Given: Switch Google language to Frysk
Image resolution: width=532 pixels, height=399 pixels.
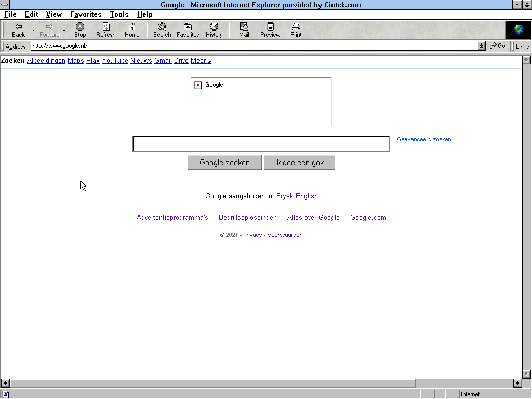Looking at the screenshot, I should point(285,196).
